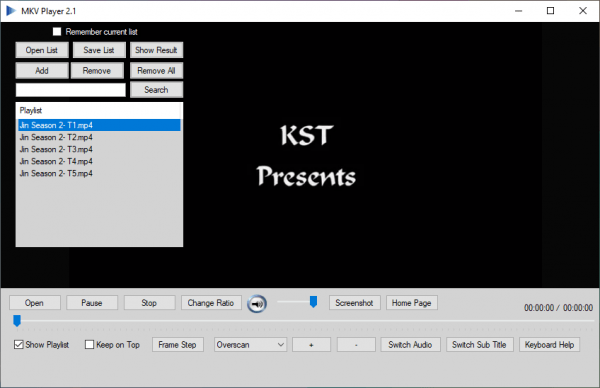Take a Screenshot of the video
The height and width of the screenshot is (388, 600).
(354, 303)
